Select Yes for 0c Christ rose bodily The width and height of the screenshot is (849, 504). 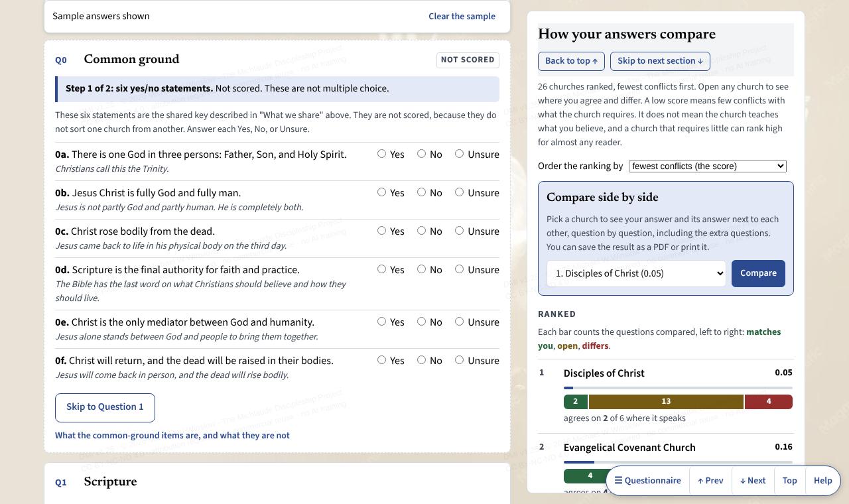(381, 231)
